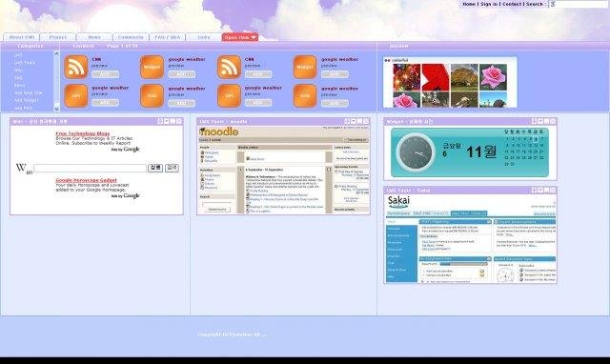Image resolution: width=610 pixels, height=364 pixels.
Task: Collapse the Moodle panel with its down-arrow icon
Action: tap(354, 121)
